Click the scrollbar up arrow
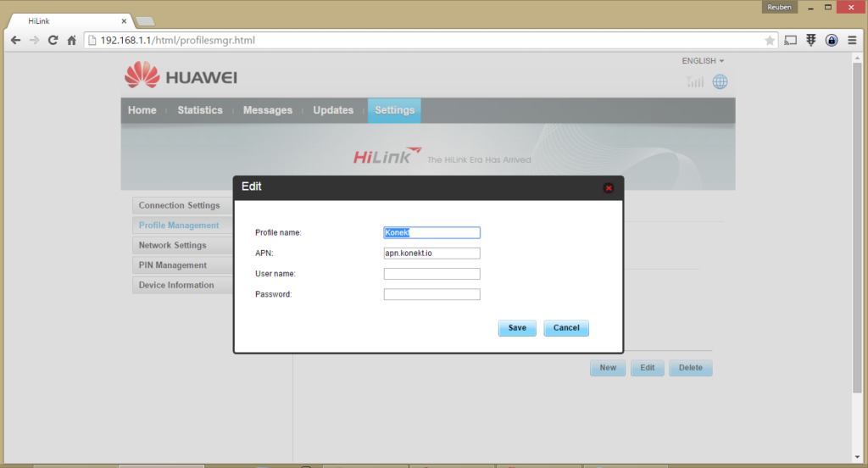 click(858, 58)
